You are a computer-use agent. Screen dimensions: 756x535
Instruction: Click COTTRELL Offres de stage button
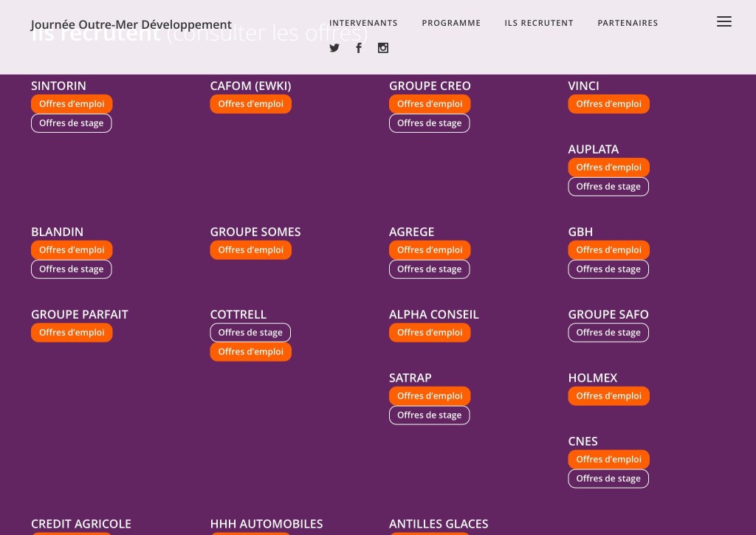tap(250, 333)
